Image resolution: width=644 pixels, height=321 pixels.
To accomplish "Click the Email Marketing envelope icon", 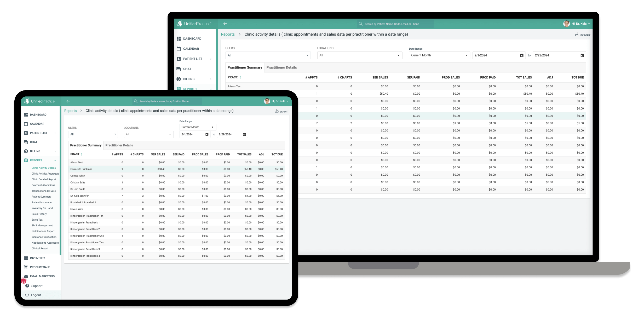I will 26,276.
